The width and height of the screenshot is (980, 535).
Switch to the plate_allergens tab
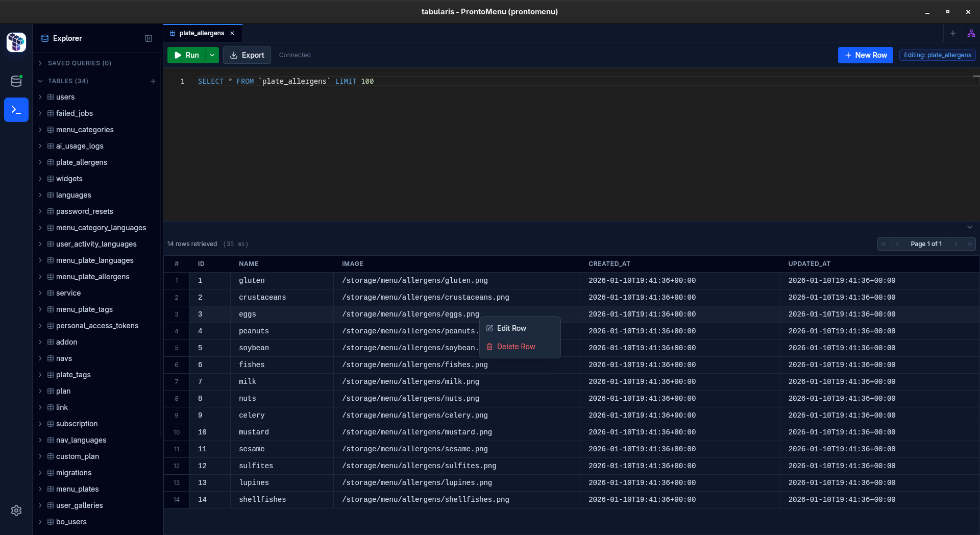coord(201,33)
